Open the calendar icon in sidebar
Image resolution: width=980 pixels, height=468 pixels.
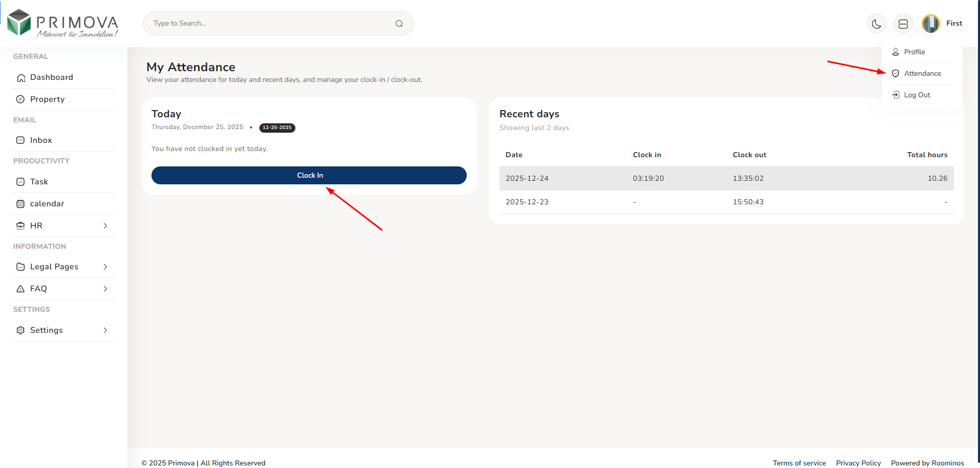pyautogui.click(x=20, y=204)
